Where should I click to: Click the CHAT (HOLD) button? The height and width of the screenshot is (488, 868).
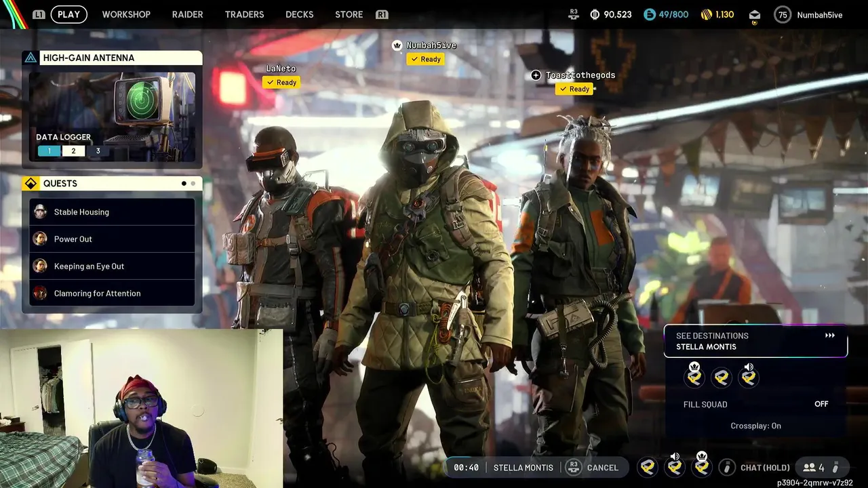pyautogui.click(x=765, y=468)
